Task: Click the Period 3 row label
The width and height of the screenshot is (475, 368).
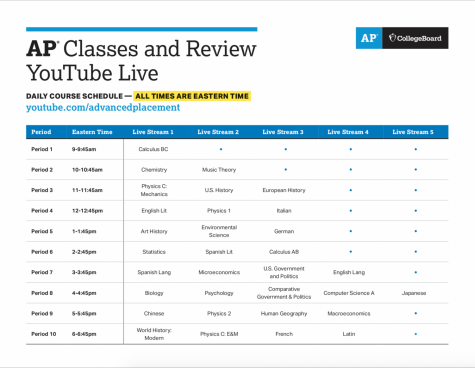Action: pos(42,190)
